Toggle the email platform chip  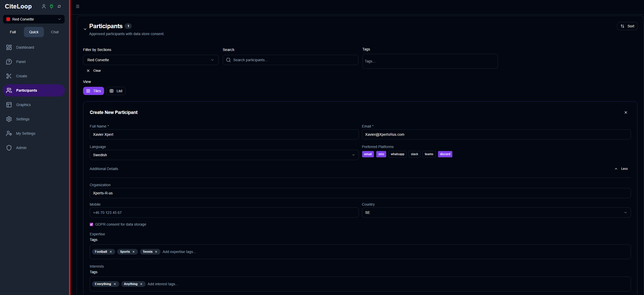click(x=368, y=154)
